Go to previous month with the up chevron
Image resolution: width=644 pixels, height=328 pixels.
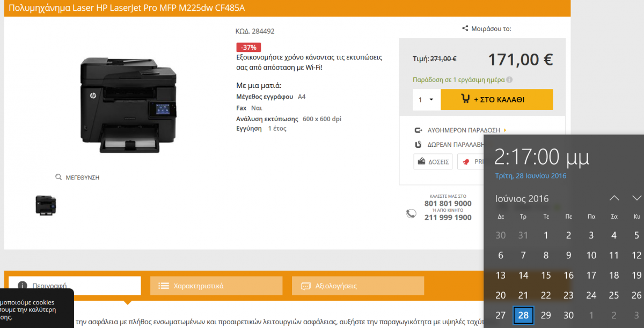[614, 198]
